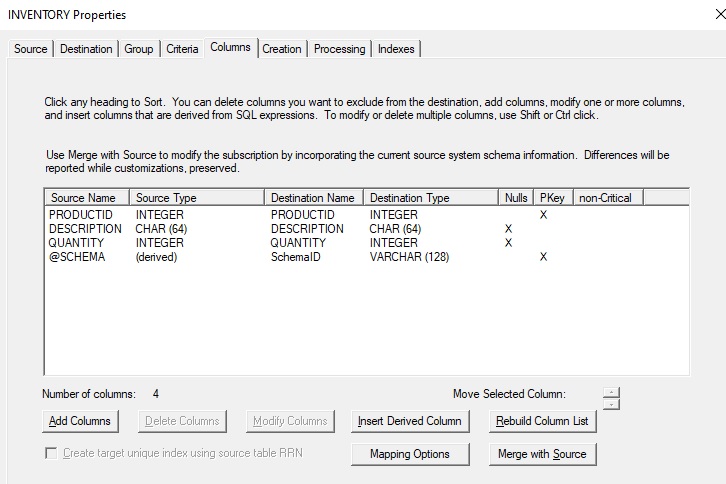This screenshot has width=726, height=484.
Task: Click the Add Columns button
Action: pyautogui.click(x=80, y=421)
